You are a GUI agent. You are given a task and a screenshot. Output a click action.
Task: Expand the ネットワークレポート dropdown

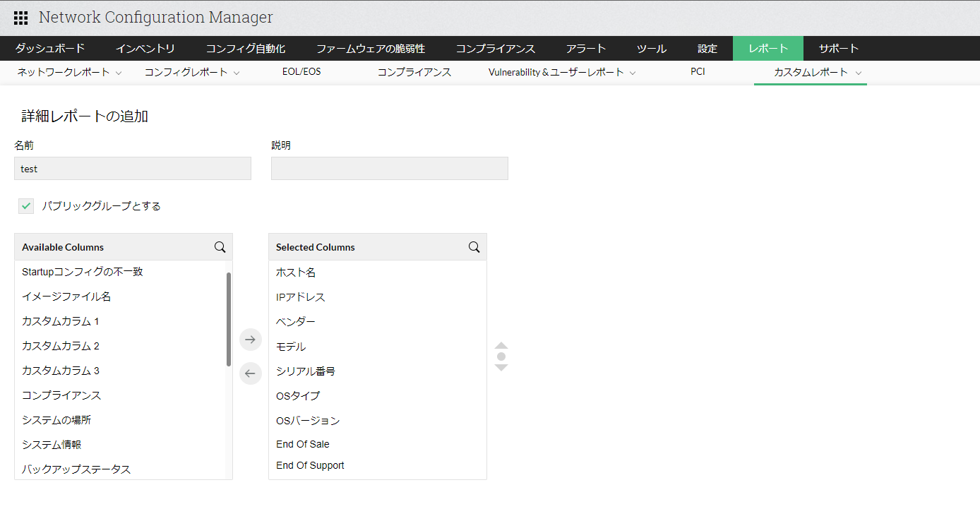(119, 73)
